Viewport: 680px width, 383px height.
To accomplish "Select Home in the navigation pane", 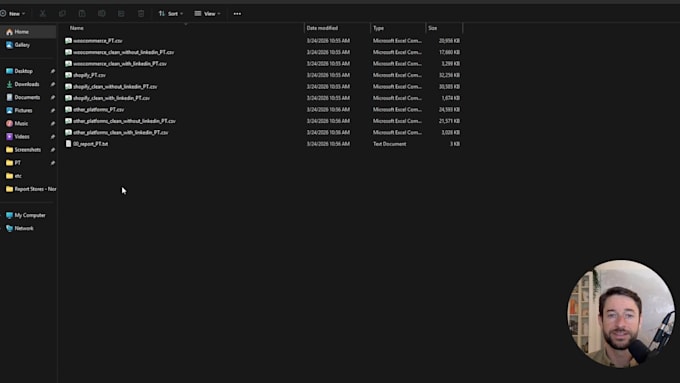I will click(28, 32).
